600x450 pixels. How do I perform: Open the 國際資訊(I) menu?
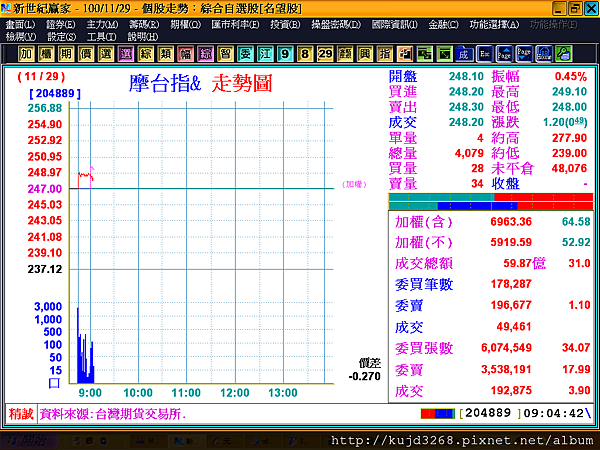click(x=394, y=25)
